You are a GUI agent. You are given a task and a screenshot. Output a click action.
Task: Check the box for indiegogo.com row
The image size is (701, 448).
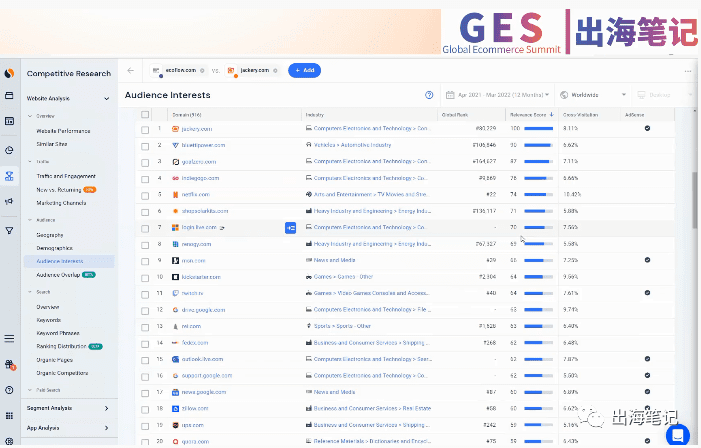pos(145,179)
